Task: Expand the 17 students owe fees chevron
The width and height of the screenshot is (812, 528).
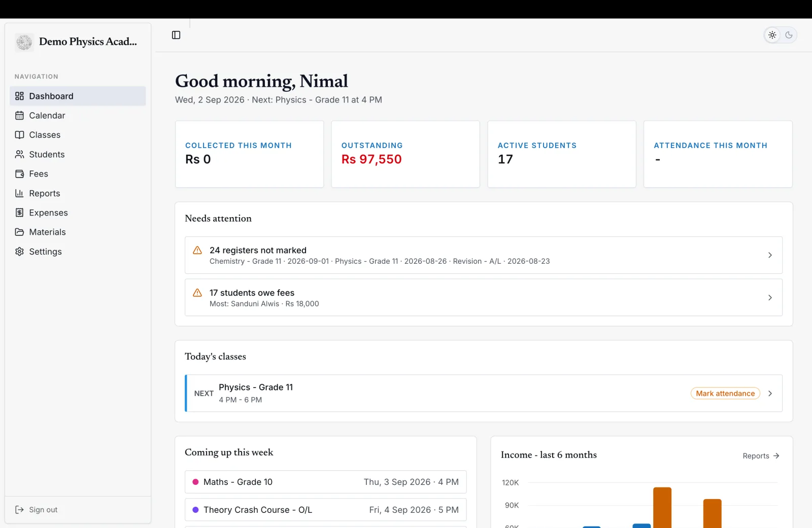Action: [x=770, y=298]
